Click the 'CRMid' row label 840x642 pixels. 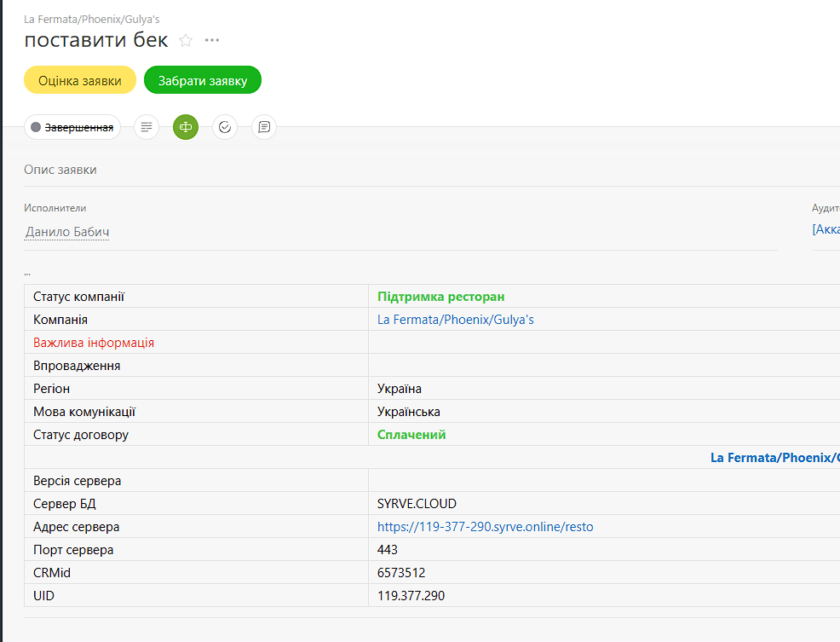[52, 573]
